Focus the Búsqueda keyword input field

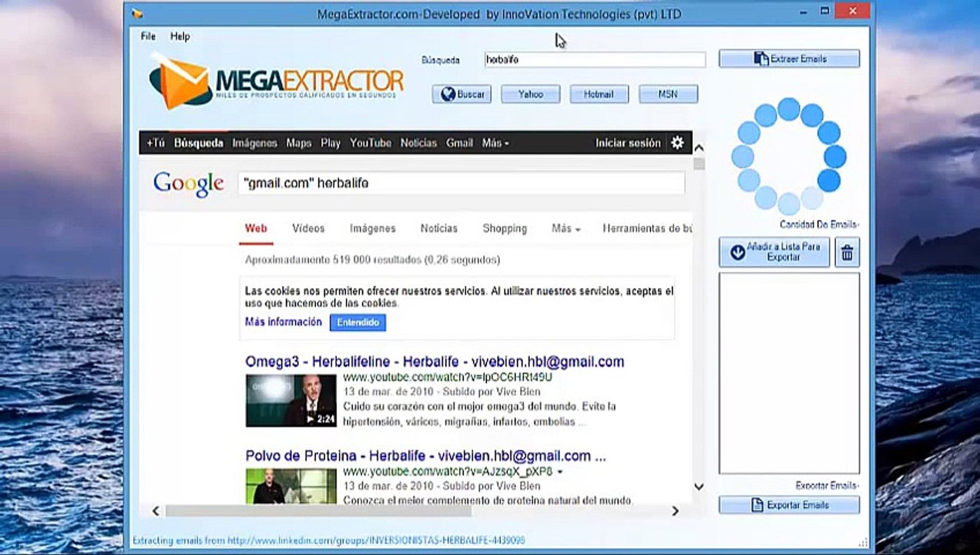tap(595, 59)
